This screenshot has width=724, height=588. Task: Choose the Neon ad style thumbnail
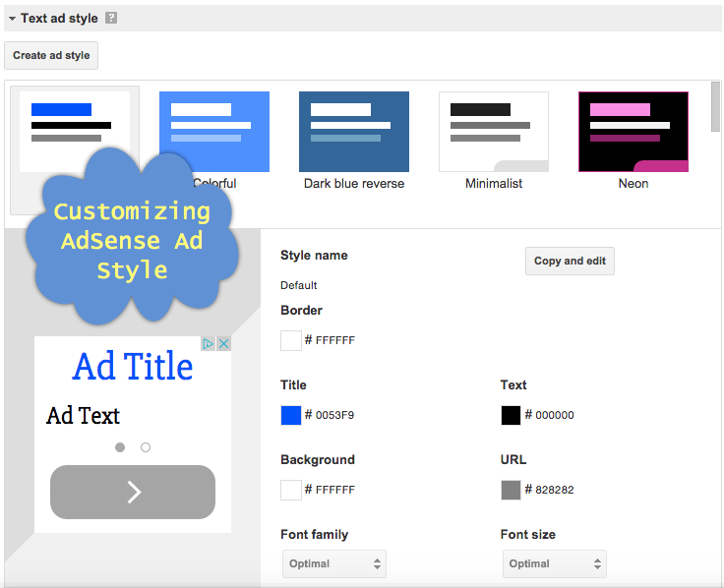633,132
